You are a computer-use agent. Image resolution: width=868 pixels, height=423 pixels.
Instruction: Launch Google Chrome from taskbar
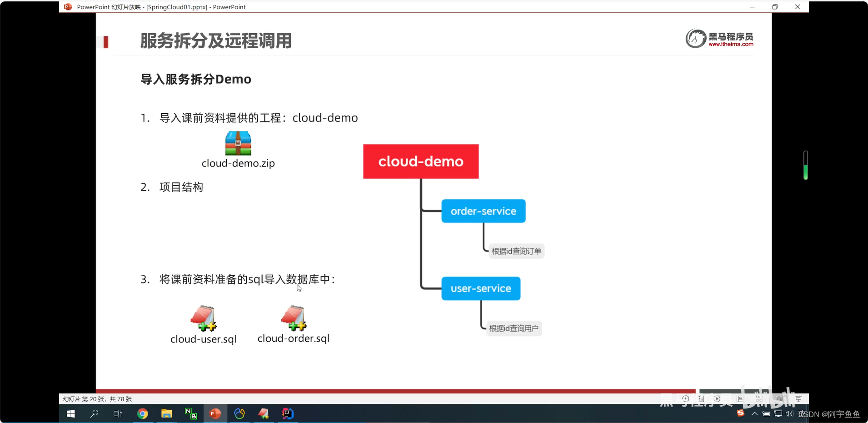click(143, 413)
